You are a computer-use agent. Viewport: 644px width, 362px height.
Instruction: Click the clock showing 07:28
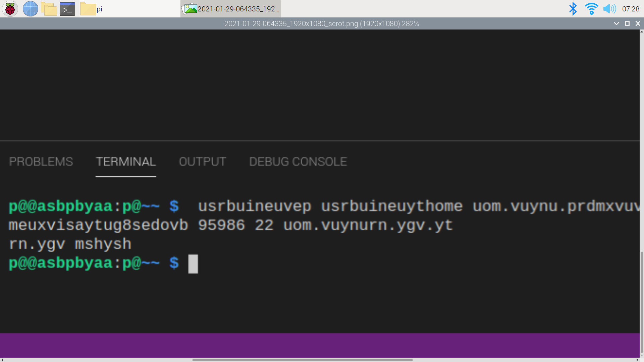coord(631,9)
